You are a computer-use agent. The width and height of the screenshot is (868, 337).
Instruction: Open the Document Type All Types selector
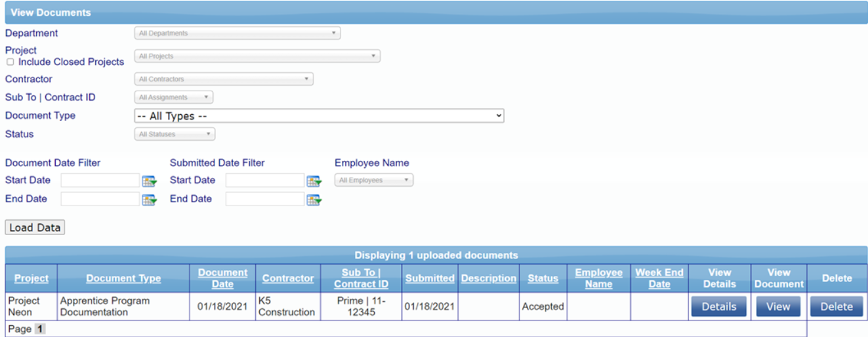[318, 116]
